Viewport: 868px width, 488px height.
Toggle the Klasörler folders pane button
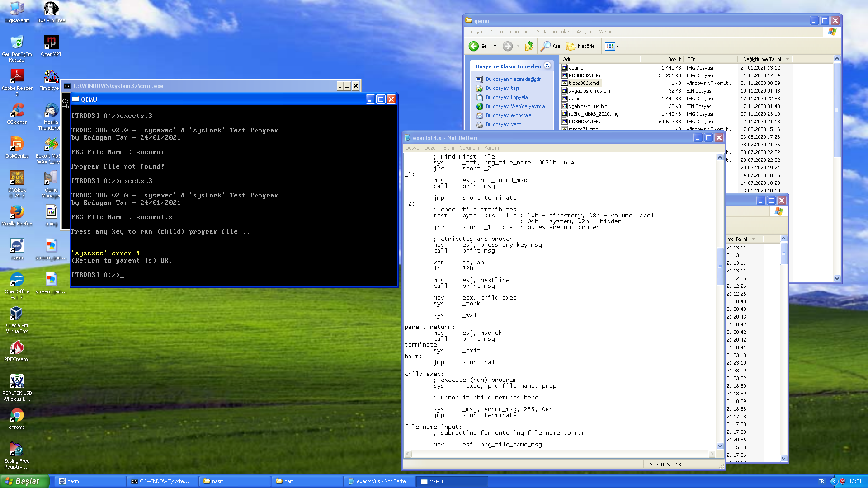(581, 46)
